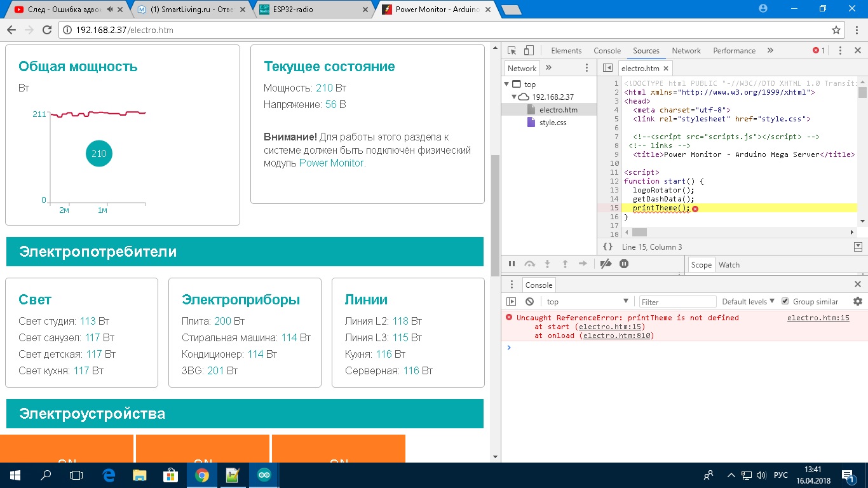Toggle pause on exceptions button
The height and width of the screenshot is (488, 868).
624,264
